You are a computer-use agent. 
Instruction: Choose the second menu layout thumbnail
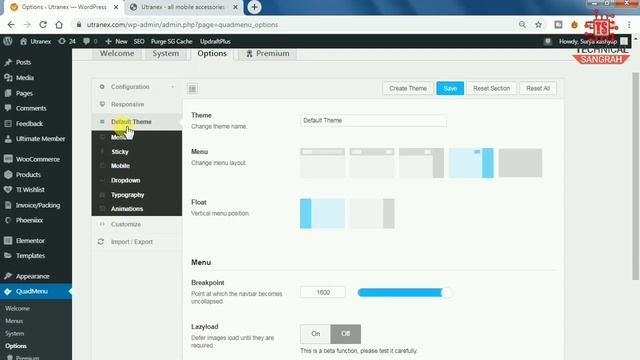pos(372,163)
